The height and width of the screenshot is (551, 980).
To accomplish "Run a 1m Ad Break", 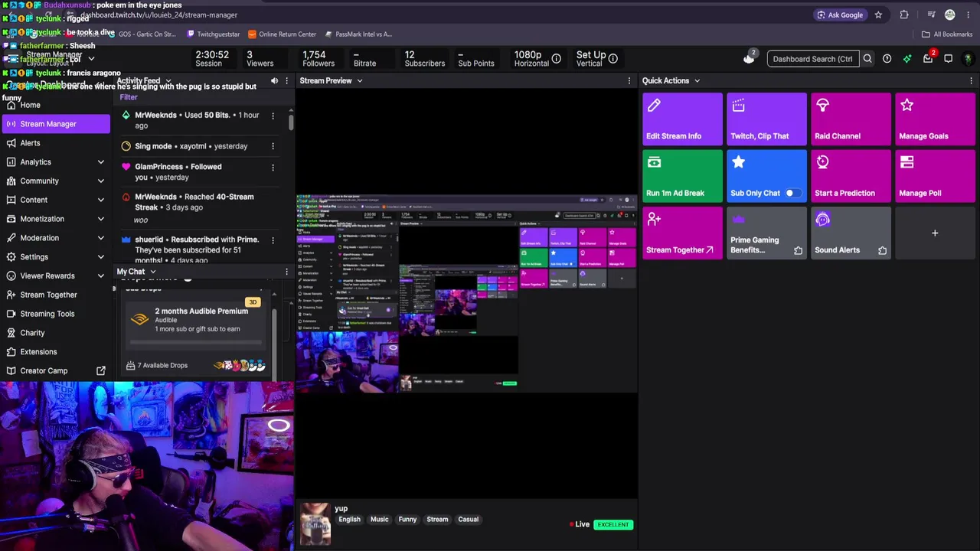I will pyautogui.click(x=682, y=176).
